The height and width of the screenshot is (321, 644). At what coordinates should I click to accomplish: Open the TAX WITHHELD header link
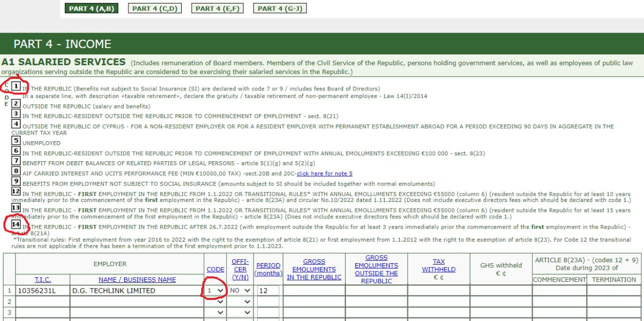[x=439, y=265]
